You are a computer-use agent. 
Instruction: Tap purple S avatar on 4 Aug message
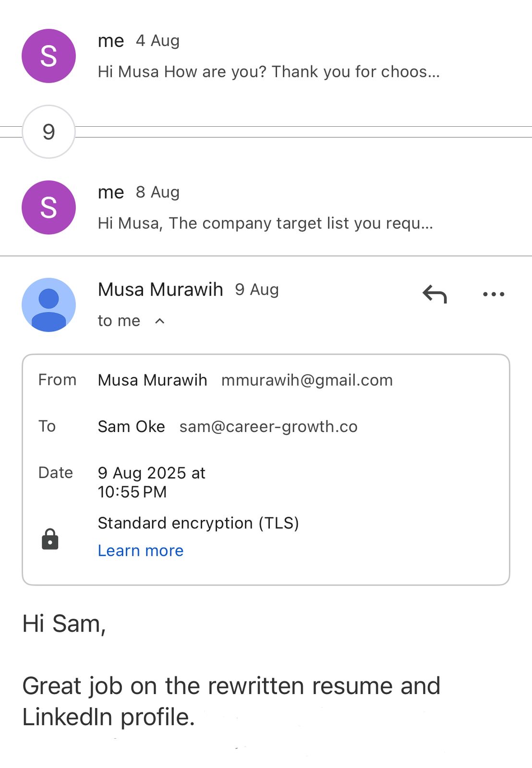point(48,56)
